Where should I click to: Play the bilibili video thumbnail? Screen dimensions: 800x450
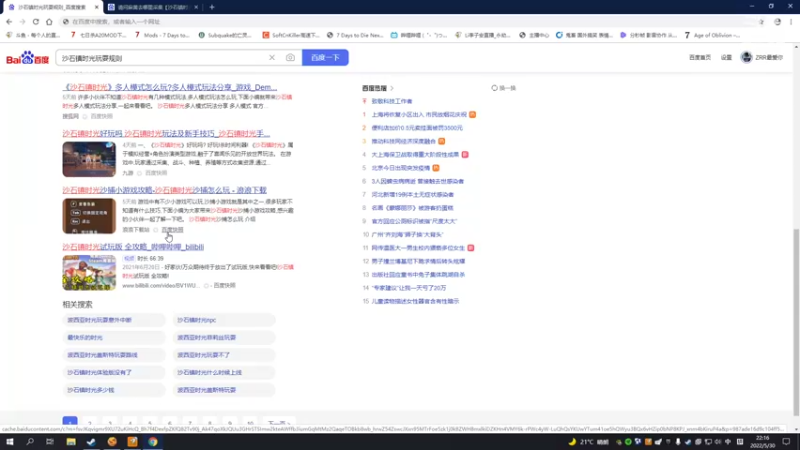[89, 273]
